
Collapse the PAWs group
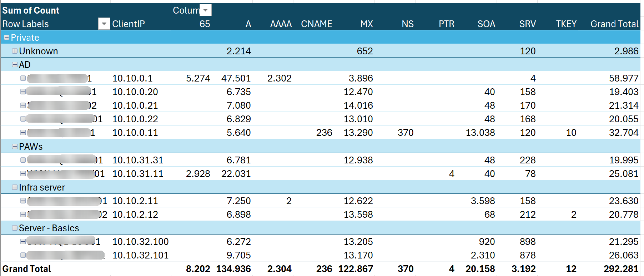coord(15,147)
